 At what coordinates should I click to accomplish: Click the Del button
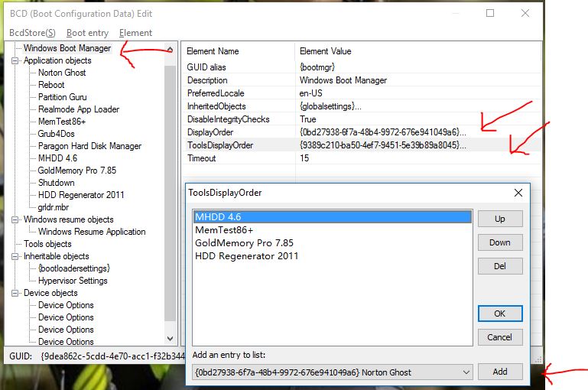(x=500, y=266)
